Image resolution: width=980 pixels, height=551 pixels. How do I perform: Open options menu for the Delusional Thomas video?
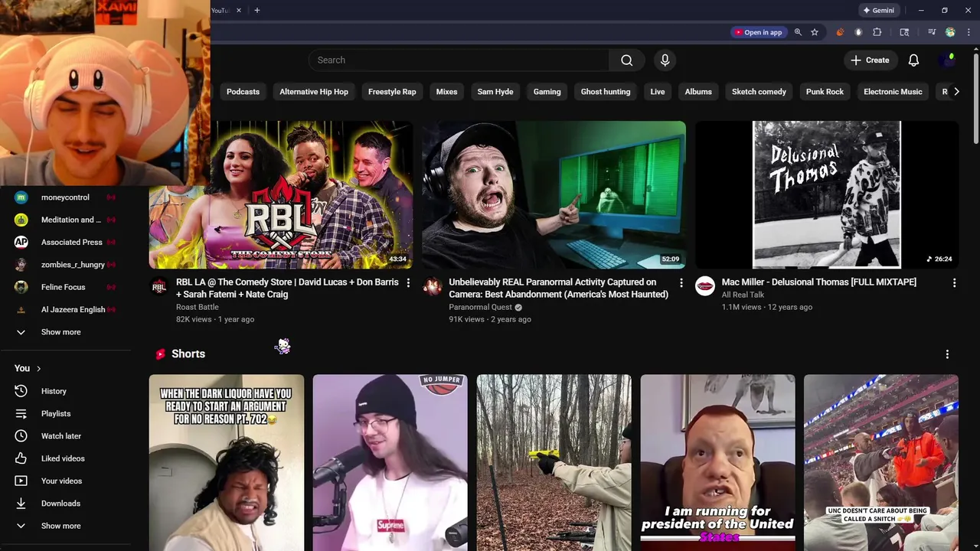tap(954, 283)
